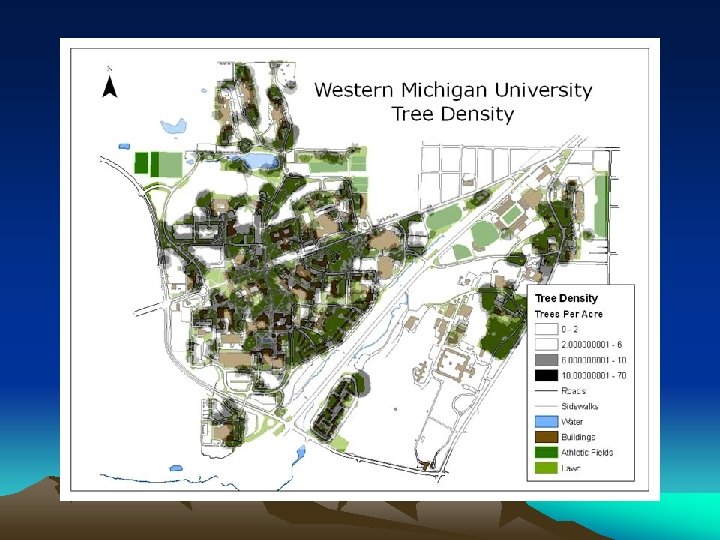Click the gray 6.000000001 - 10 legend swatch
The width and height of the screenshot is (720, 540).
546,360
